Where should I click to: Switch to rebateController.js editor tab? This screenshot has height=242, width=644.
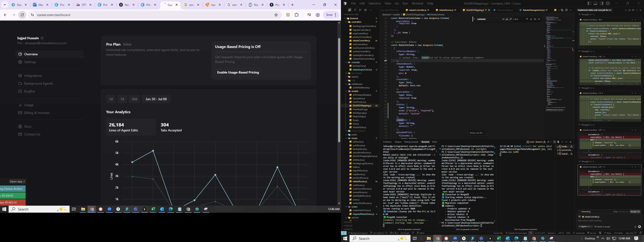[x=417, y=10]
